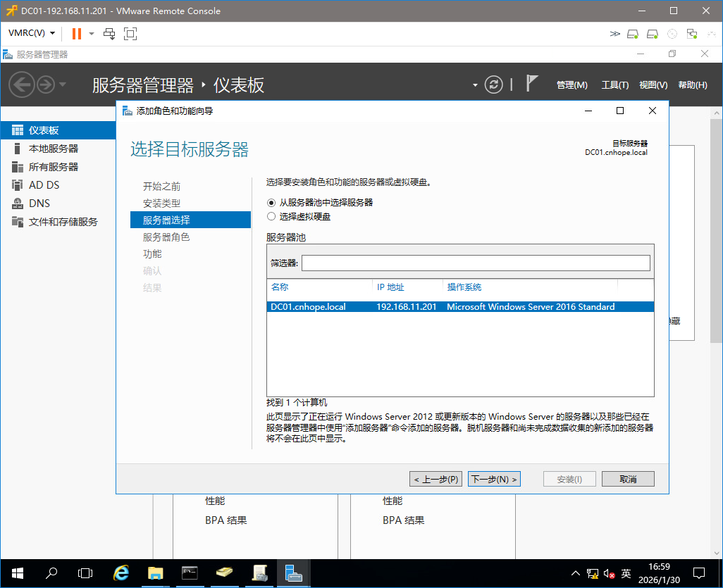Select 选择虚拟硬盘 radio button
Viewport: 723px width, 588px height.
271,217
